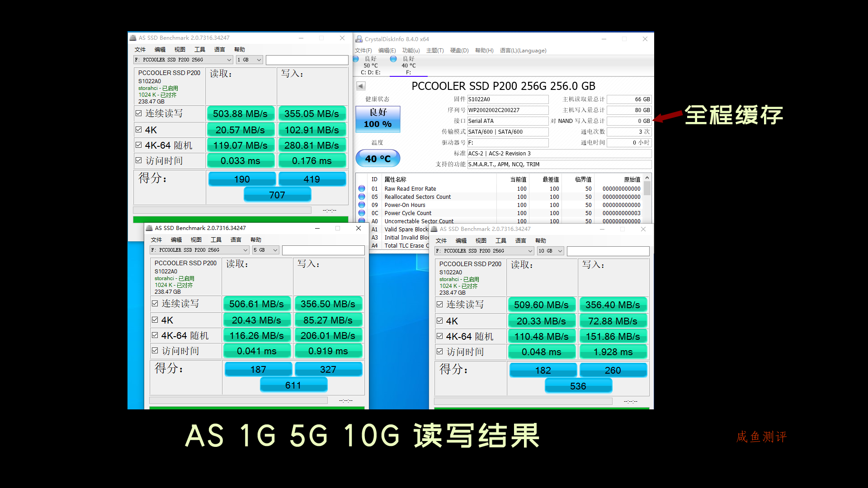
Task: Click the 40 °C temperature button
Action: click(x=378, y=159)
